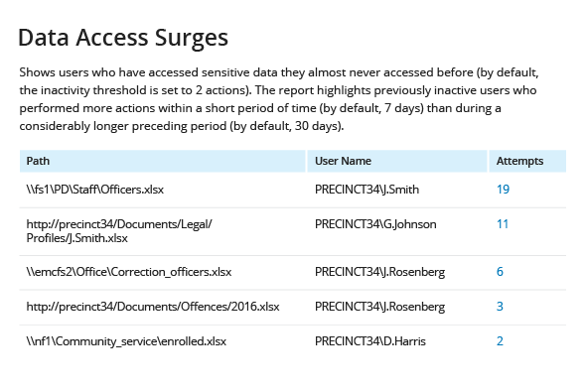Click the Data Access Surges heading
Screen dimensions: 586x392
[123, 38]
